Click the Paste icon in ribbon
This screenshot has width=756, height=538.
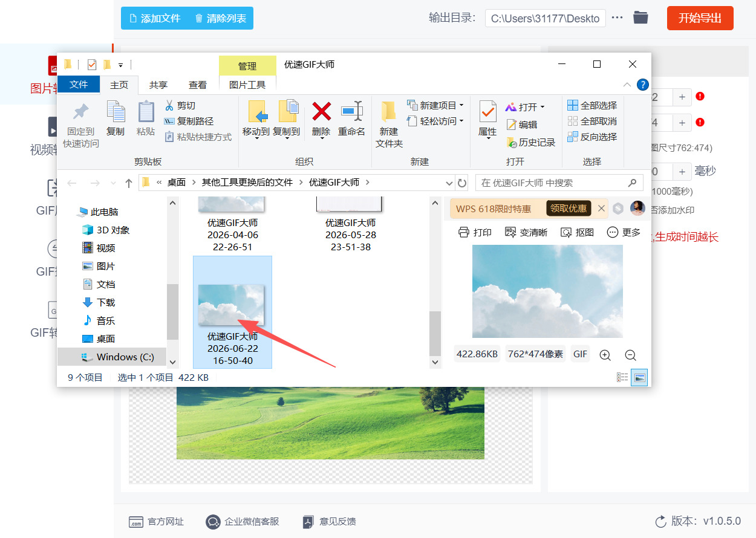pos(146,112)
